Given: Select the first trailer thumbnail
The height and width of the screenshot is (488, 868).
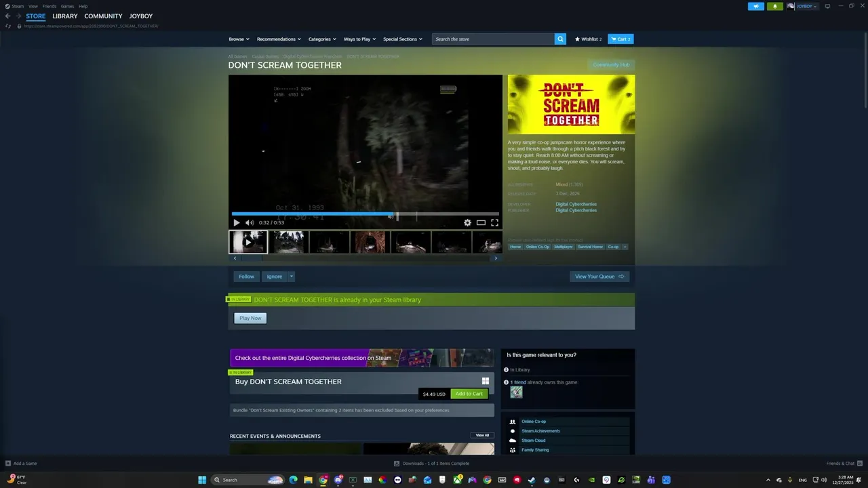Looking at the screenshot, I should point(248,242).
